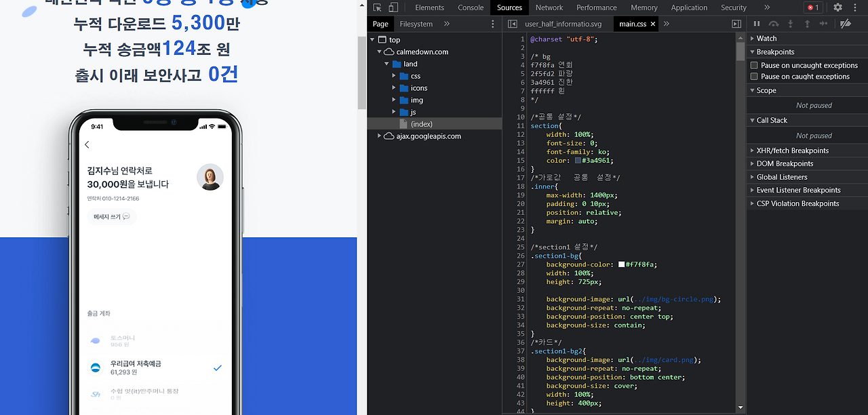Open the Application tab

pos(689,7)
